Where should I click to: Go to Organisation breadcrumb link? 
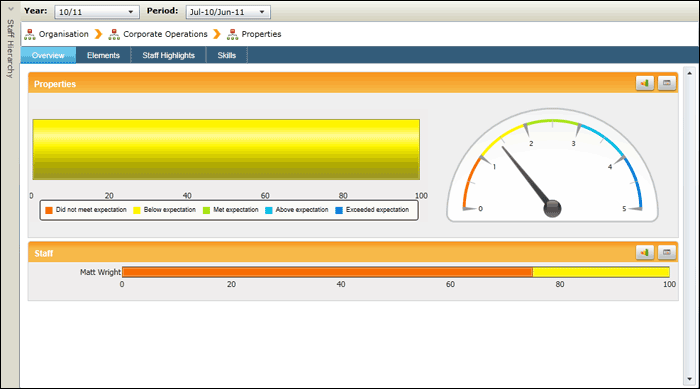64,34
